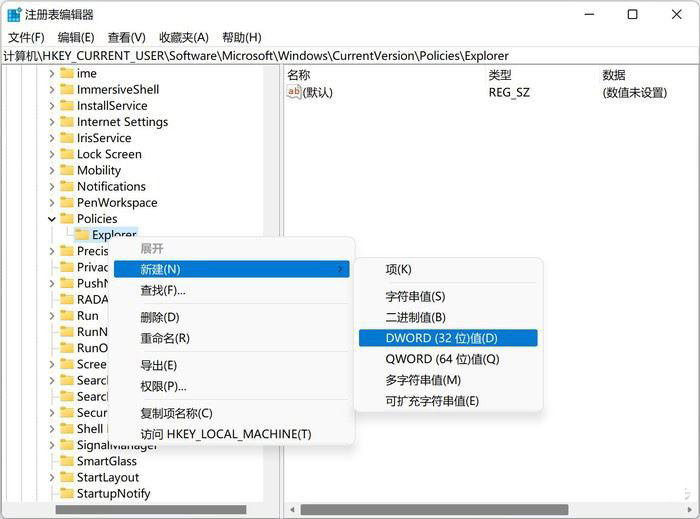Choose 项(K) to create a new key
This screenshot has height=519, width=700.
(448, 269)
